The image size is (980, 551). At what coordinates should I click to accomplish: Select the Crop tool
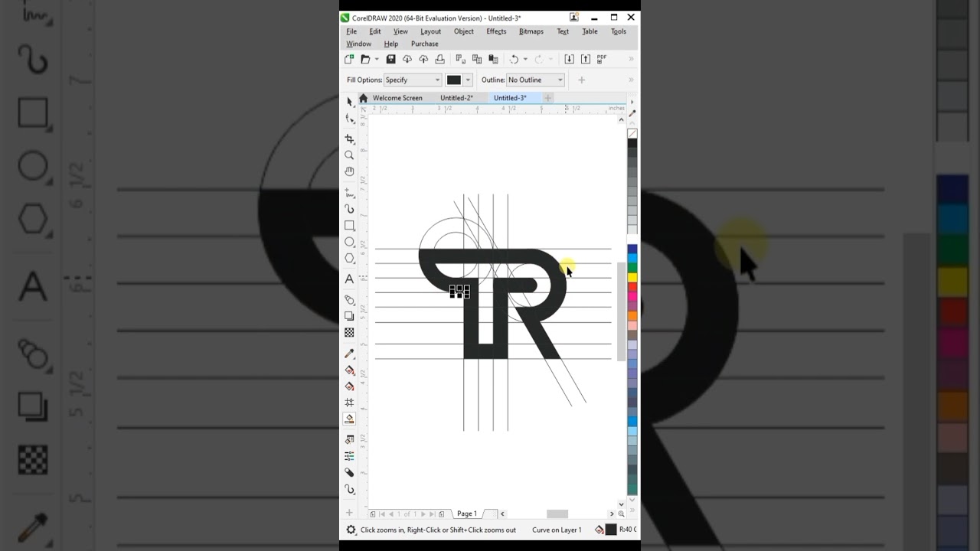point(349,139)
